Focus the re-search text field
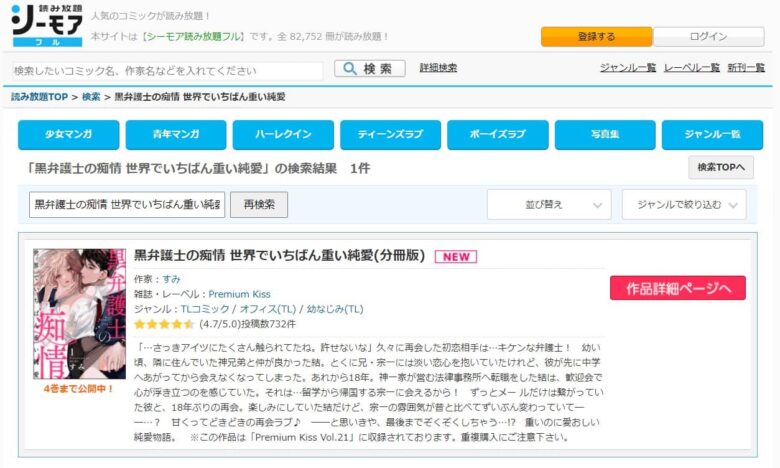 coord(127,204)
